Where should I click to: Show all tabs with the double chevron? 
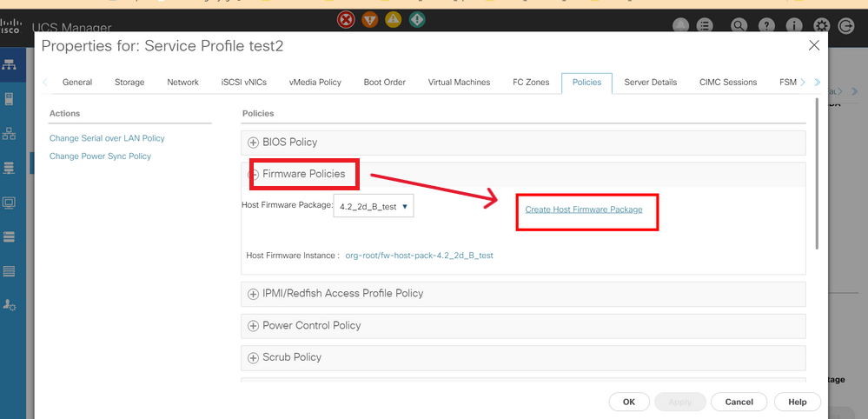tap(817, 83)
